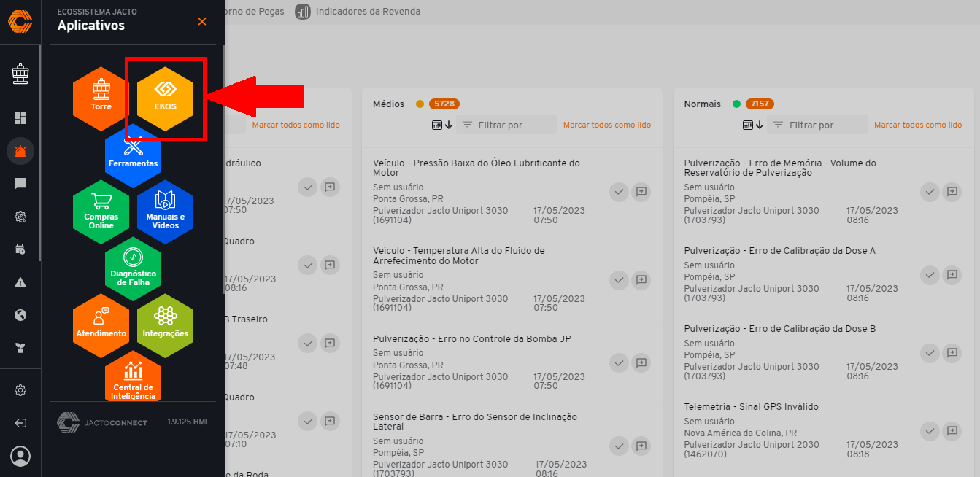This screenshot has height=477, width=980.
Task: Open alert 'Veículo - Pressão Baixa do Óleo Lubrificante'
Action: point(477,168)
